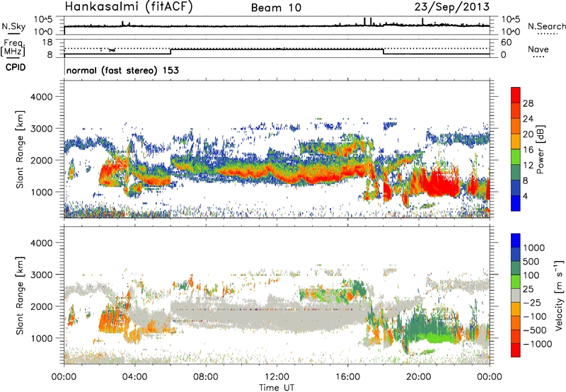Click the left 10^5 N.Sky tick label
Image resolution: width=566 pixels, height=392 pixels.
click(x=43, y=20)
